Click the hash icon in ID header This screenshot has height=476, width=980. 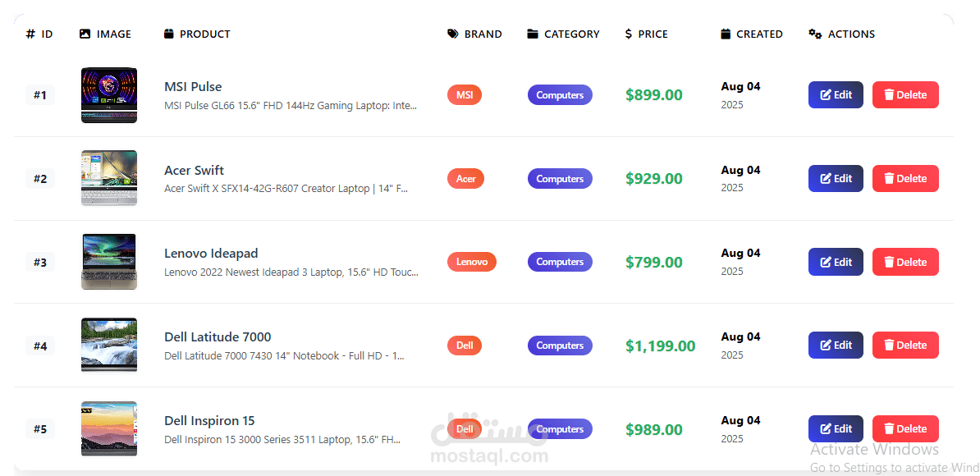(x=30, y=34)
